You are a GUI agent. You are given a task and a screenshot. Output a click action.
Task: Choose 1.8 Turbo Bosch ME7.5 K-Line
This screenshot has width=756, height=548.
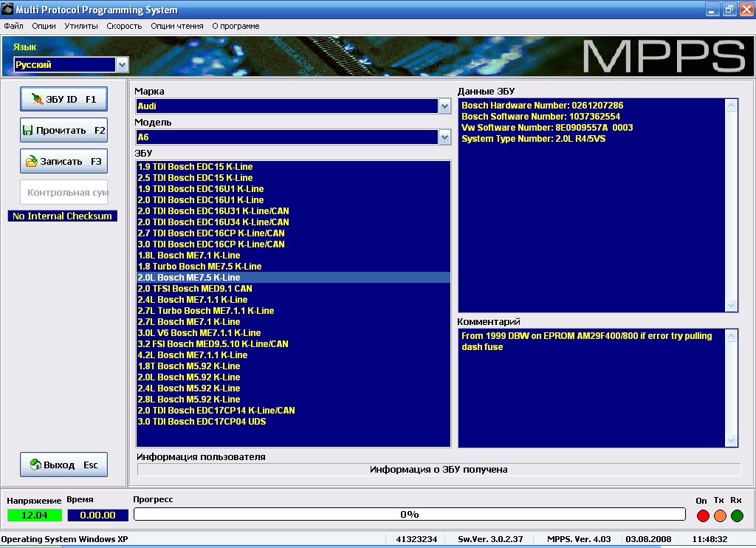[x=199, y=267]
